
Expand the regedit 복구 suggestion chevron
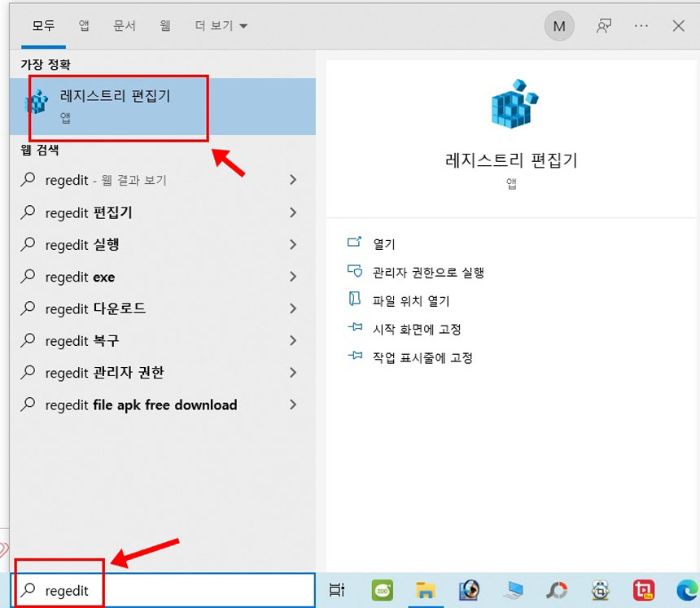point(293,340)
